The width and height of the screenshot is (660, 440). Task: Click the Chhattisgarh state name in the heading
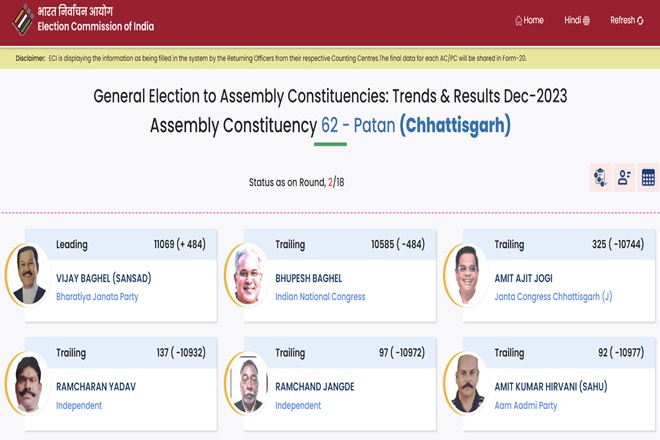(x=455, y=126)
